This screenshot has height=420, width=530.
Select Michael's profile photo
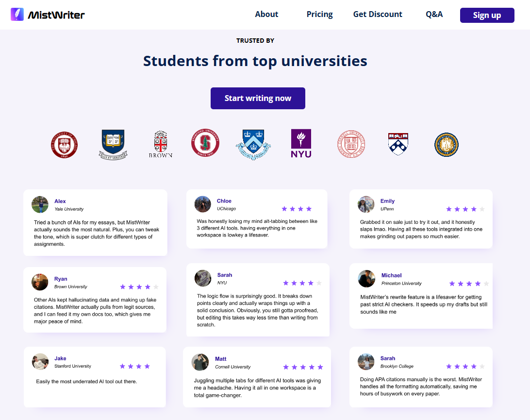[366, 279]
